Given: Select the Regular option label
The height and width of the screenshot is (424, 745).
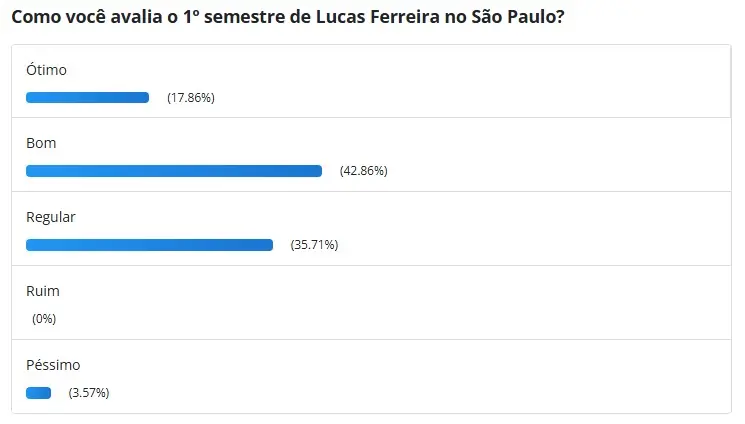Looking at the screenshot, I should [51, 217].
